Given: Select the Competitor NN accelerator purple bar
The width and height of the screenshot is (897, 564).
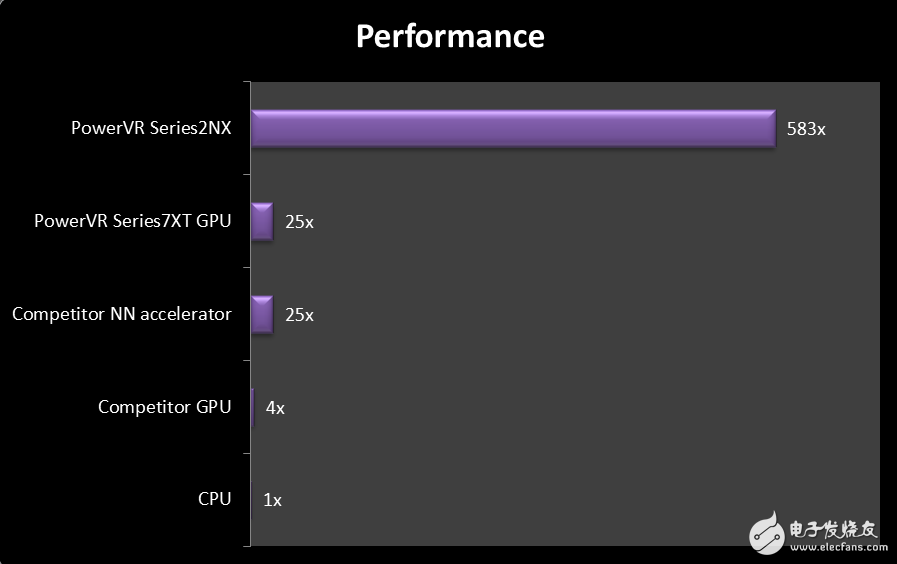Looking at the screenshot, I should click(262, 314).
